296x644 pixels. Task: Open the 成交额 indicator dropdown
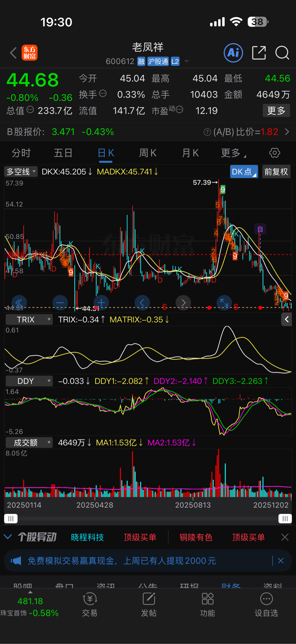click(x=29, y=443)
